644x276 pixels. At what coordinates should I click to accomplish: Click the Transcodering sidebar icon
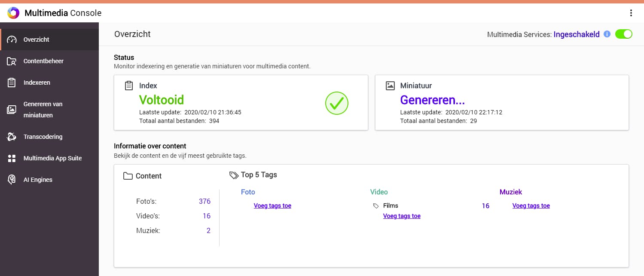tap(12, 137)
